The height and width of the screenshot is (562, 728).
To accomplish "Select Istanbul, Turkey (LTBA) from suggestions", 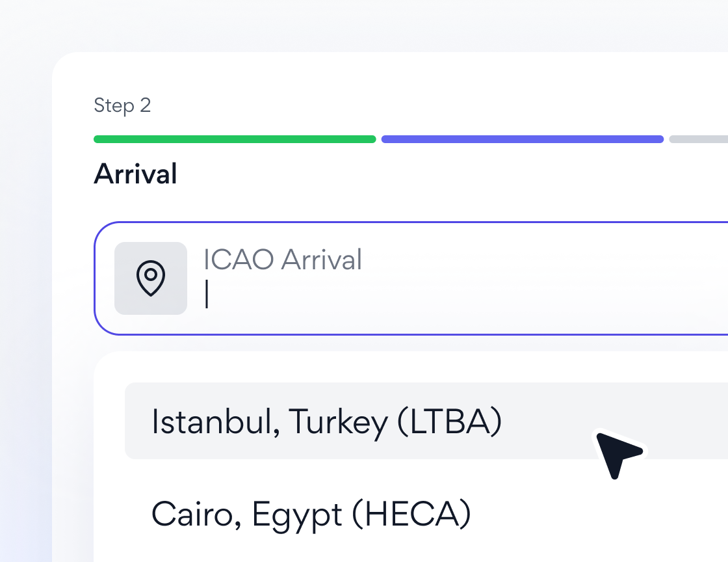I will 326,421.
